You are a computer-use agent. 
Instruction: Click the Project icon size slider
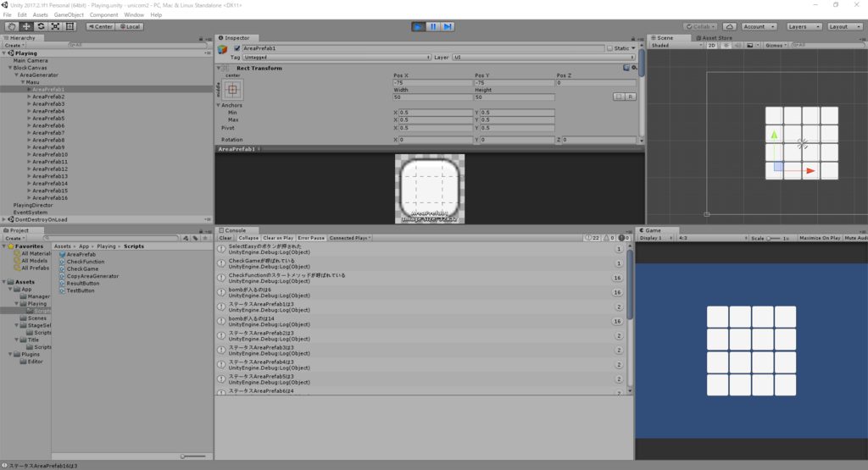(x=193, y=456)
